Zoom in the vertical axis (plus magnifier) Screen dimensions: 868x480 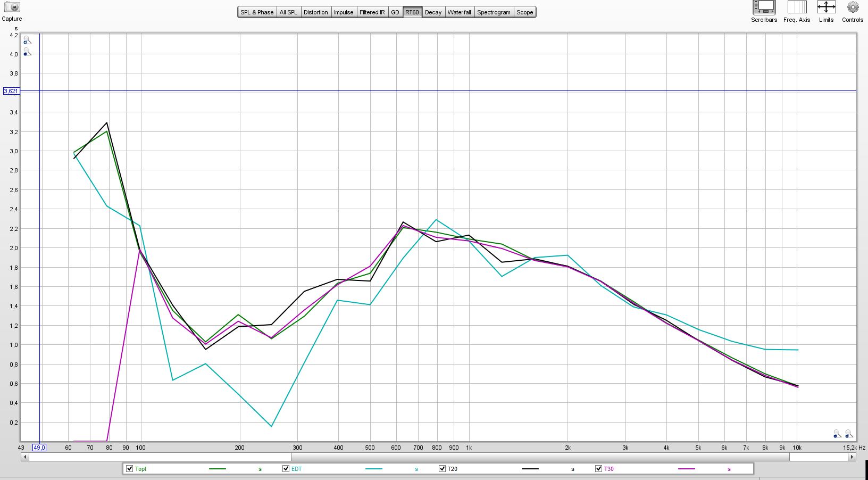27,40
